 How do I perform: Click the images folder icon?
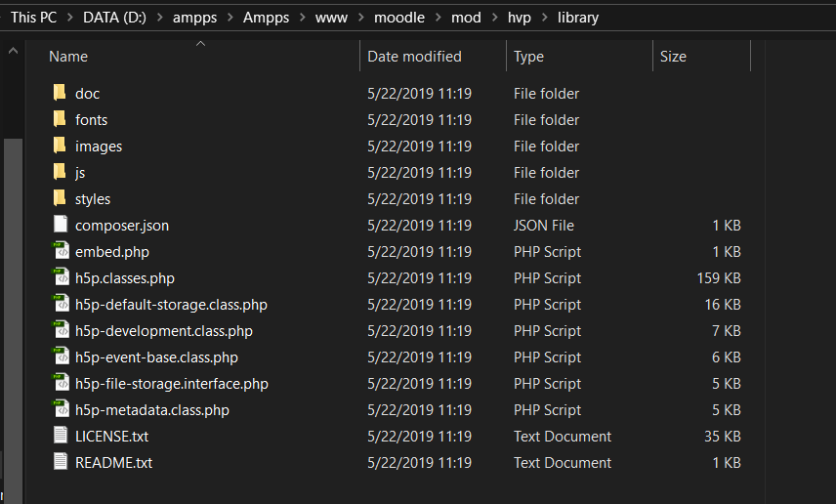coord(60,146)
